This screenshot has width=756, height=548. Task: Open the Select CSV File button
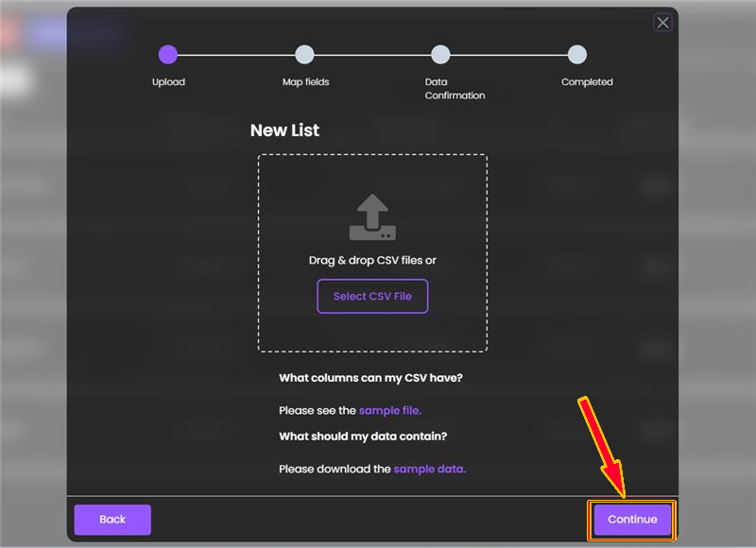[372, 296]
